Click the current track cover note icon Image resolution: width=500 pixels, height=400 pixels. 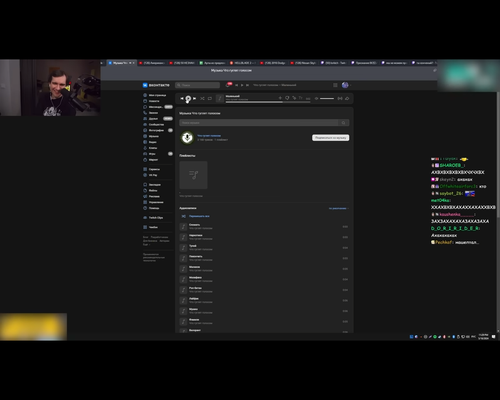click(220, 98)
